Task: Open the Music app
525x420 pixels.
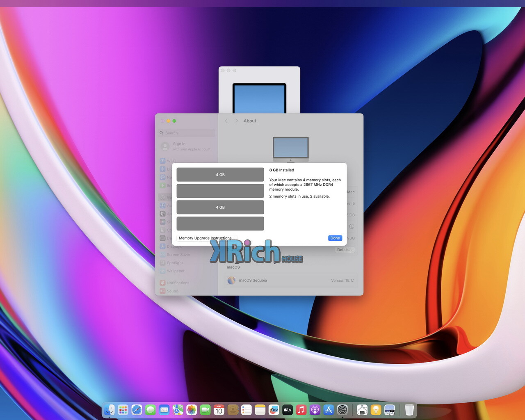Action: pyautogui.click(x=301, y=410)
